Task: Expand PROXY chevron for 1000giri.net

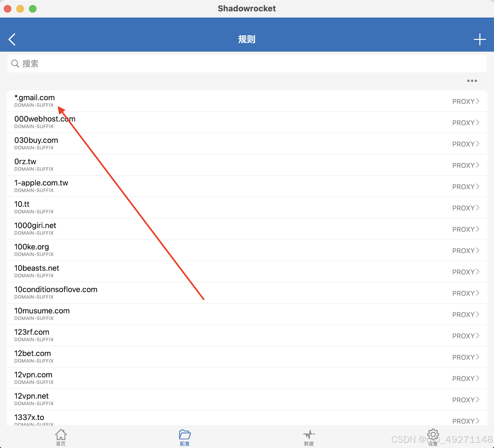Action: [478, 229]
